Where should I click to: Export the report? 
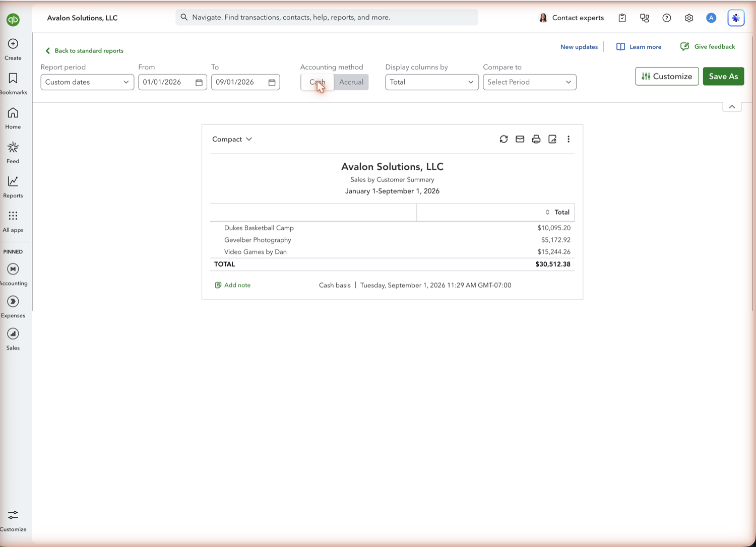click(552, 139)
